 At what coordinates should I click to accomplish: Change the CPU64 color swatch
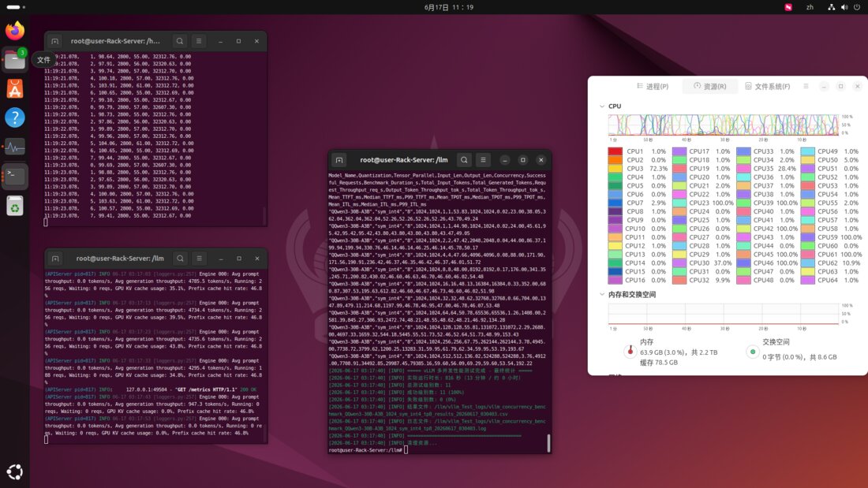click(x=808, y=280)
